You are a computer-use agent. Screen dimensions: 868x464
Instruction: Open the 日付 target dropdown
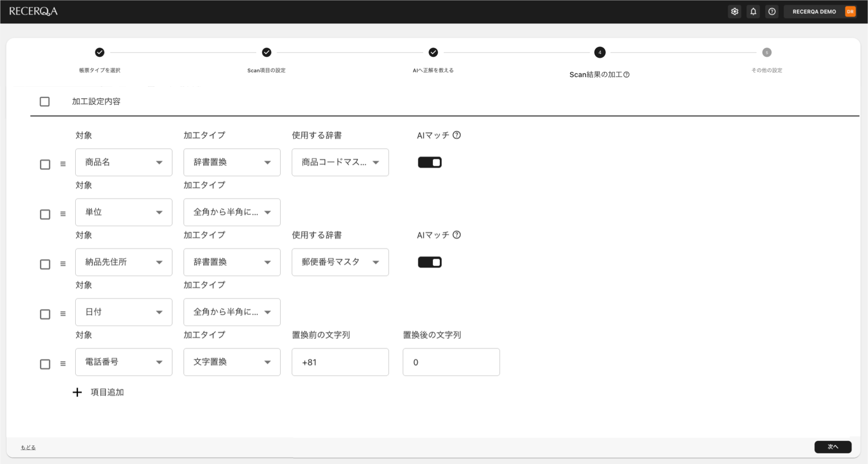[x=124, y=312]
